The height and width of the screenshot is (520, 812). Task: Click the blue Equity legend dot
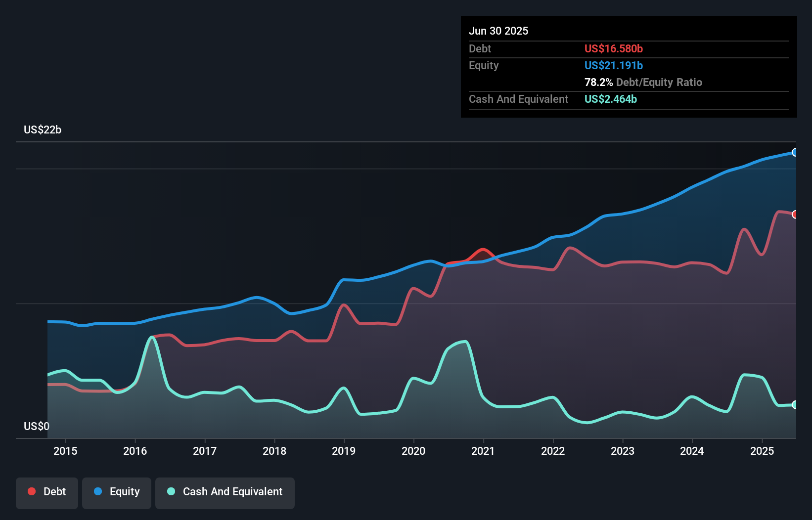pos(98,491)
